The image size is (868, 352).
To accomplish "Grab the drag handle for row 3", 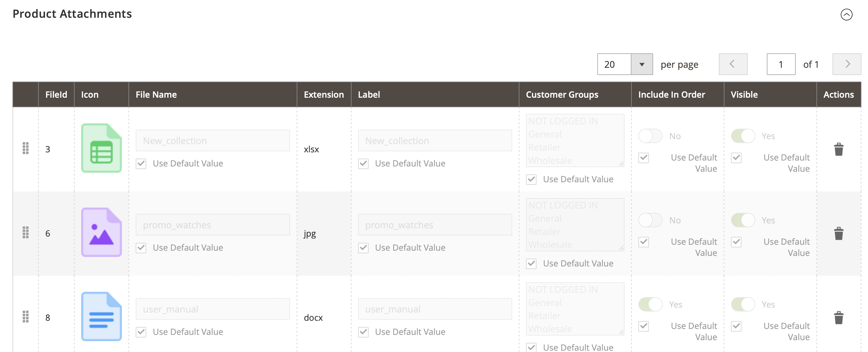I will pyautogui.click(x=26, y=148).
